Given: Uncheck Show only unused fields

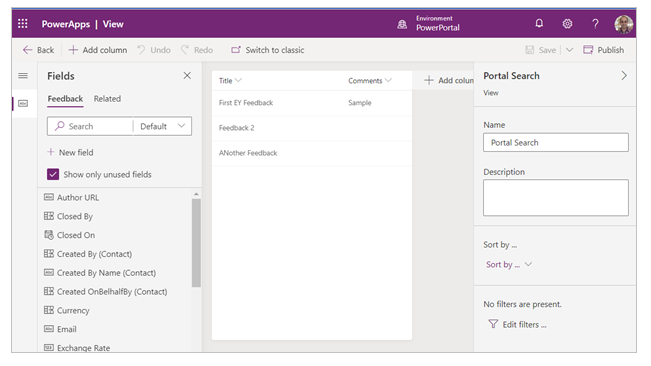Looking at the screenshot, I should (x=53, y=174).
